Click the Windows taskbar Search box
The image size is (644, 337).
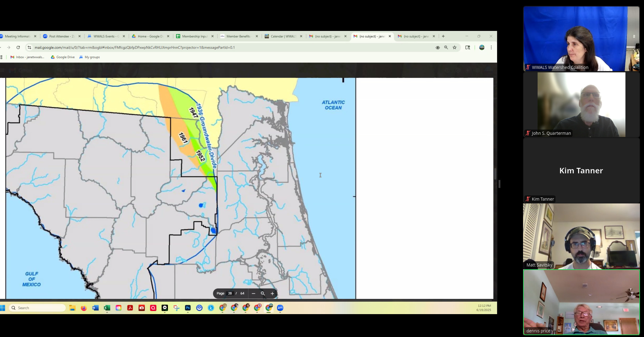pos(37,308)
